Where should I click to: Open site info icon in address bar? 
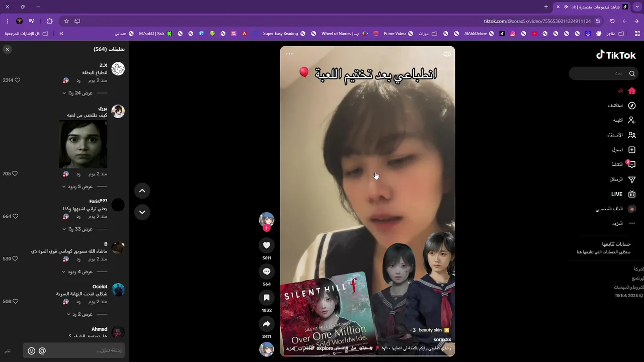pos(598,21)
